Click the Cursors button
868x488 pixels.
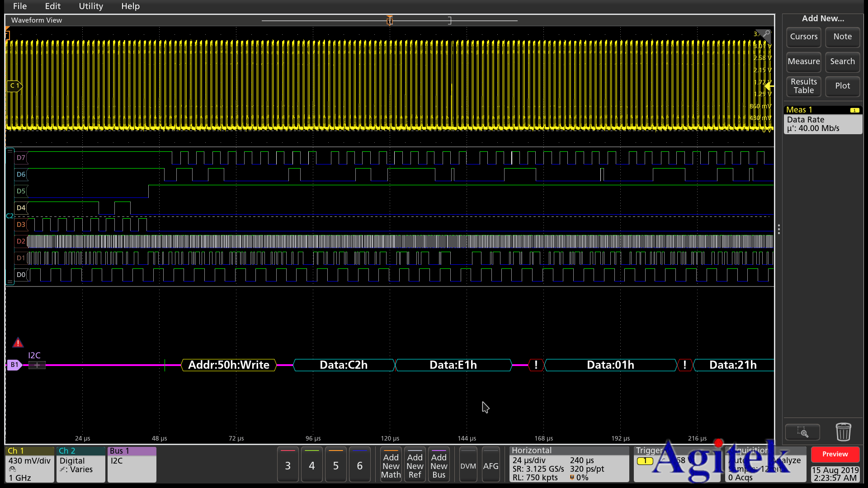[803, 37]
